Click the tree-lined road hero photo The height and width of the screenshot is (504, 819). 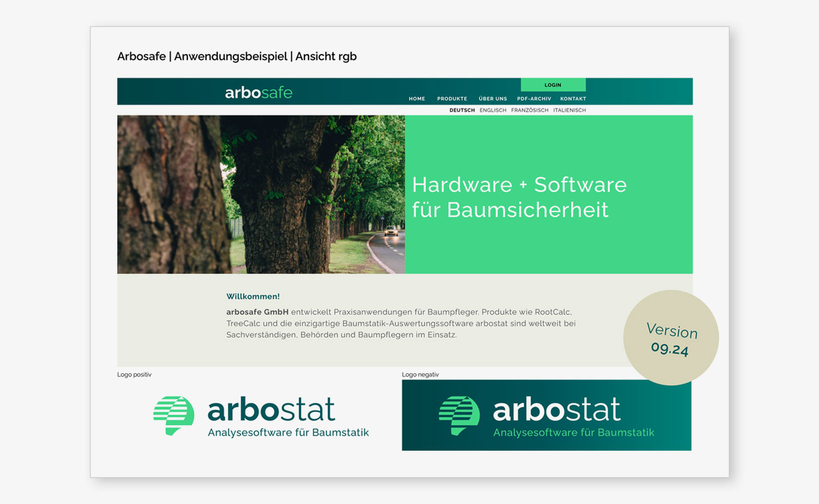[261, 195]
